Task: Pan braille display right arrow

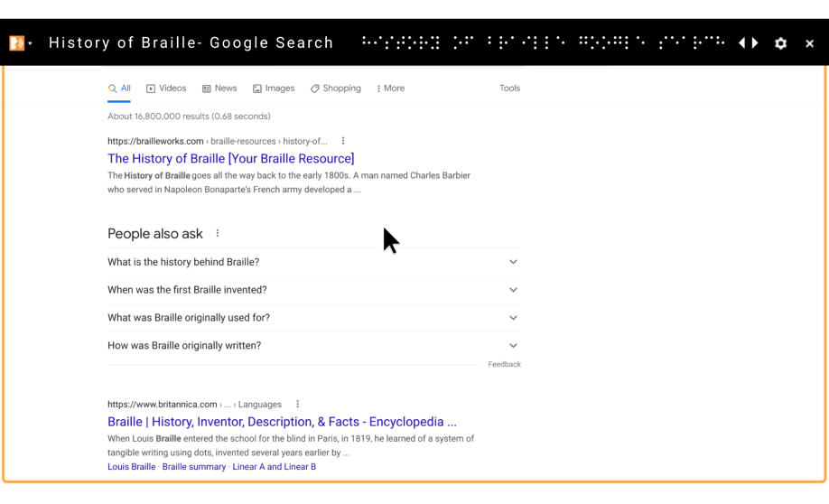Action: click(755, 42)
